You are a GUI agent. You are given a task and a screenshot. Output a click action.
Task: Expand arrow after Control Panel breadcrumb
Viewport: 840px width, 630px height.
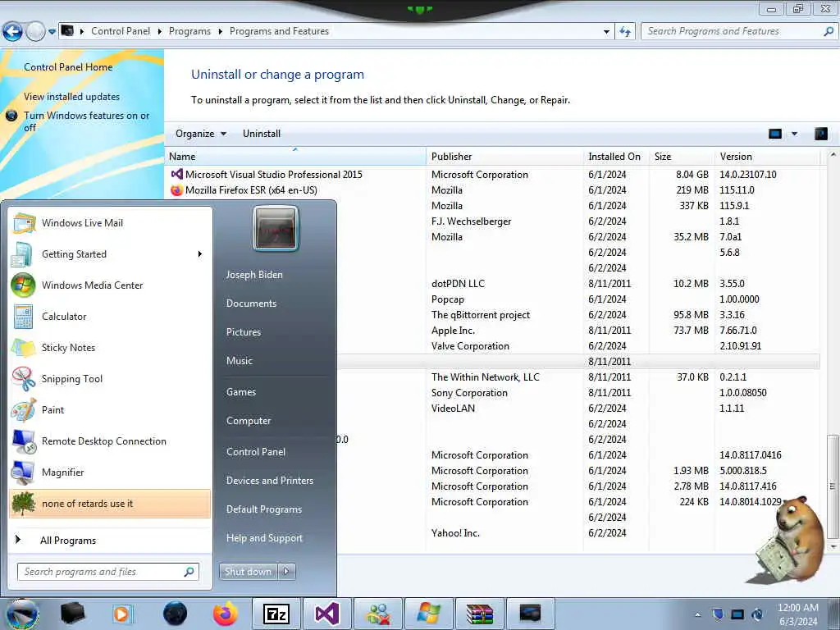coord(160,32)
